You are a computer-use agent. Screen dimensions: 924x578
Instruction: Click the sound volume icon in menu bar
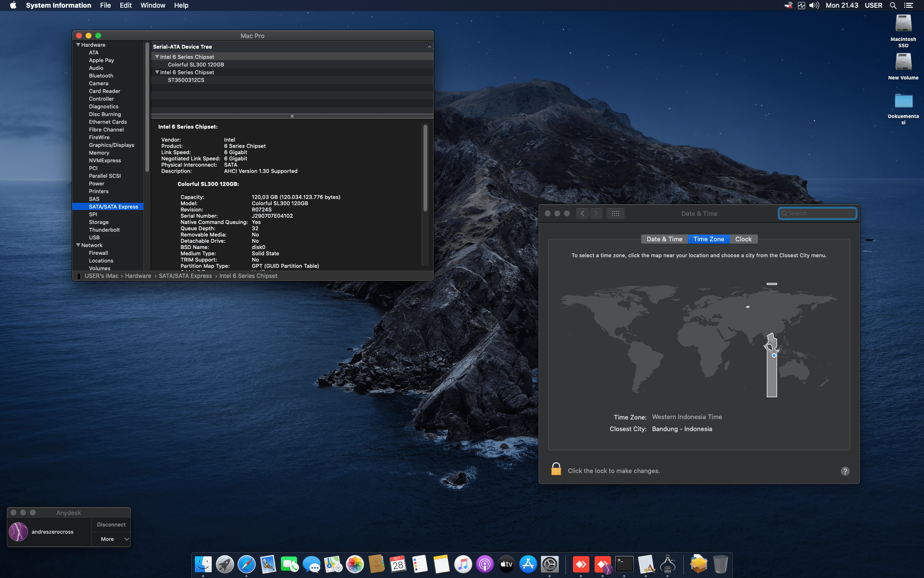pos(814,5)
